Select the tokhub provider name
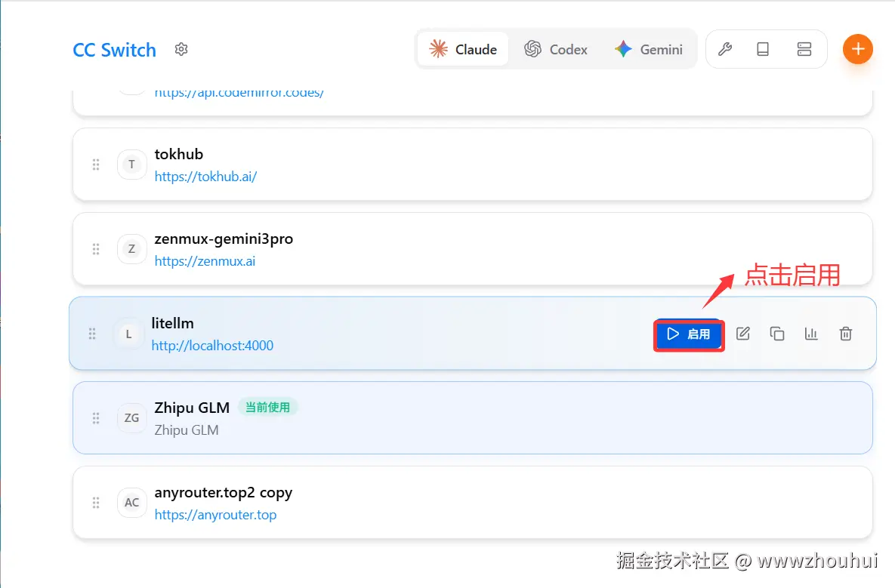The width and height of the screenshot is (895, 588). pos(179,154)
